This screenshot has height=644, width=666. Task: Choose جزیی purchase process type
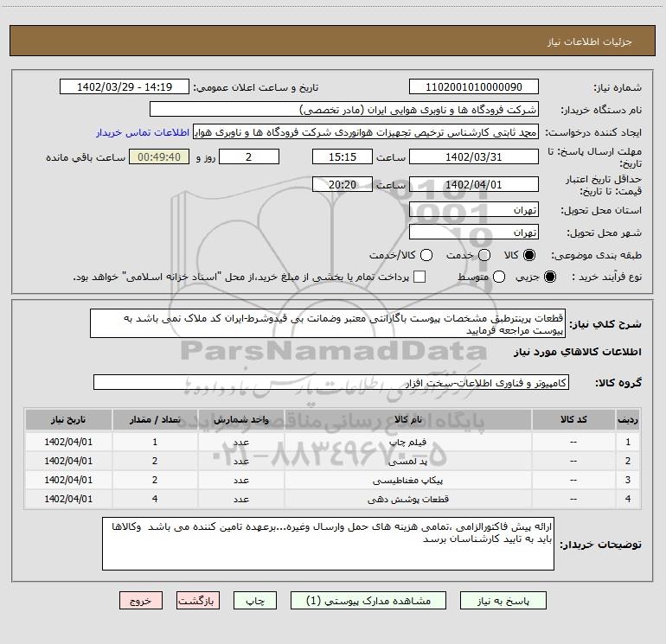[549, 277]
